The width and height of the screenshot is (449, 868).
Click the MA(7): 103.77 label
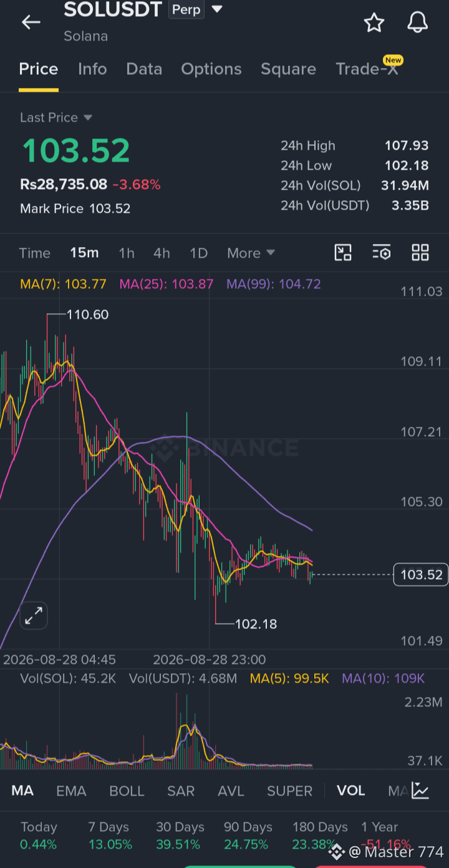coord(63,284)
